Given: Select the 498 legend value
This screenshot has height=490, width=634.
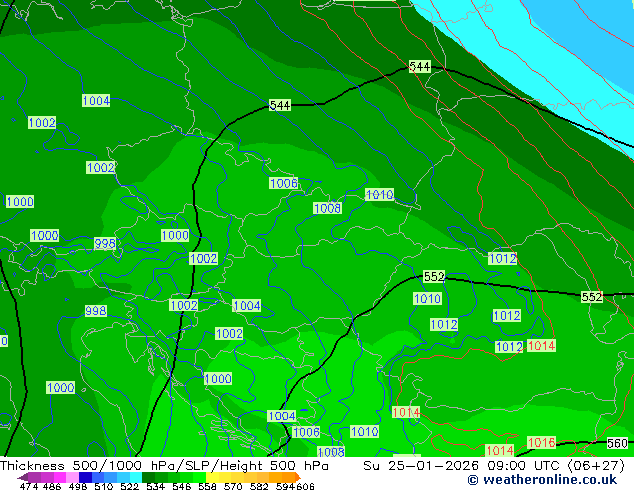Looking at the screenshot, I should click(78, 486).
